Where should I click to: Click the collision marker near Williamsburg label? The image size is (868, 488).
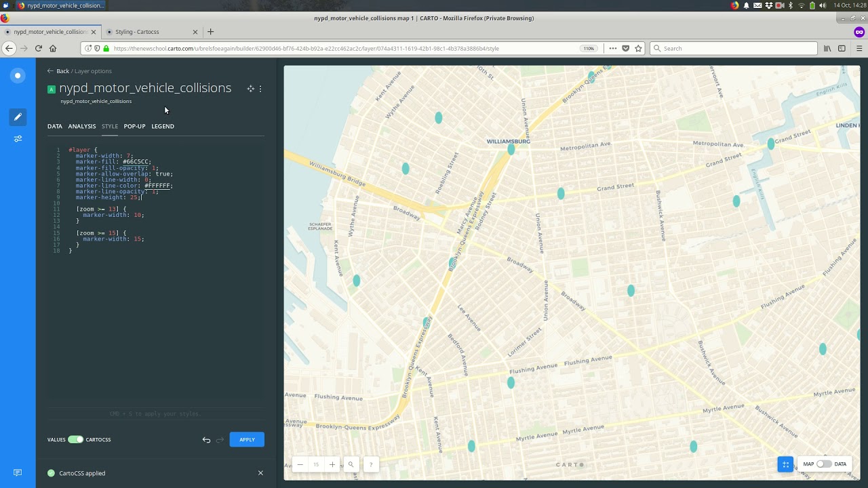[x=511, y=149]
